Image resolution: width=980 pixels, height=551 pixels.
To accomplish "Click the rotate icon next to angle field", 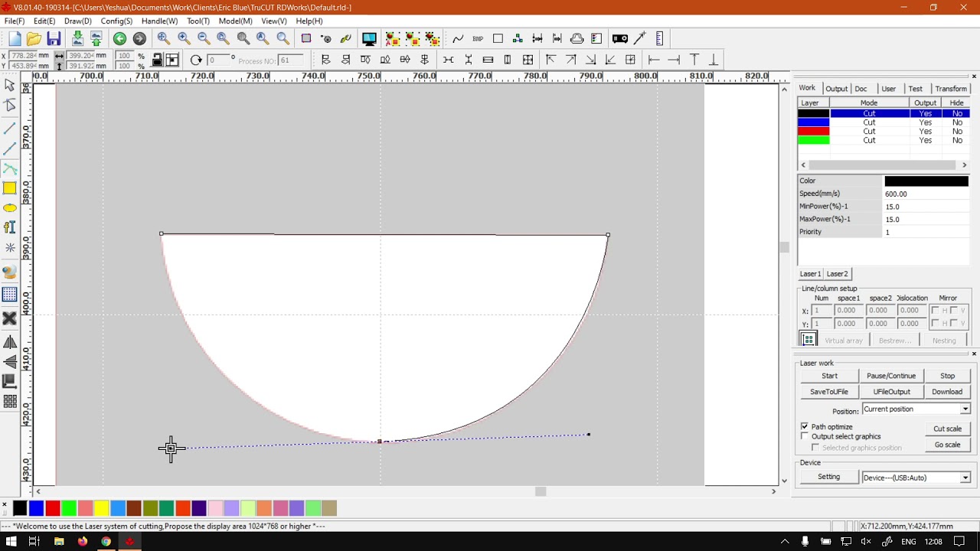I will pos(196,60).
